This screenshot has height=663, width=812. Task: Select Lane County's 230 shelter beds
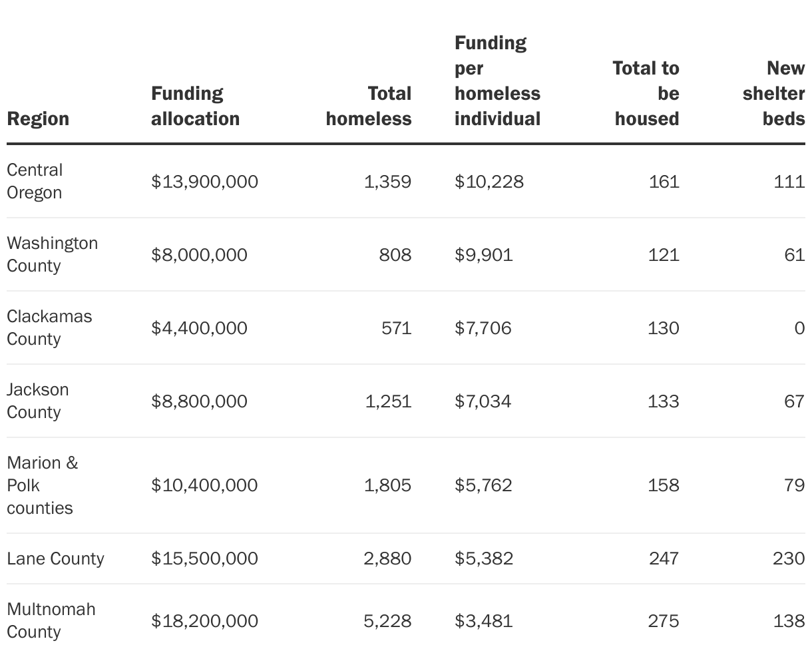pyautogui.click(x=789, y=558)
